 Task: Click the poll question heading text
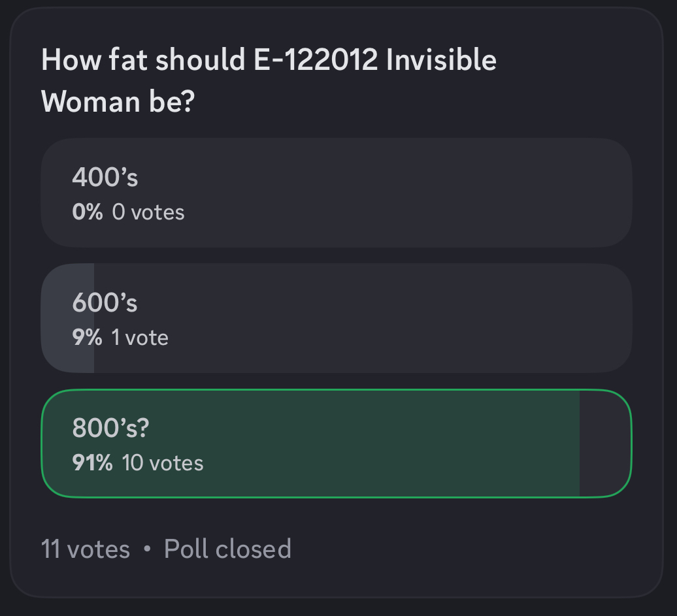coord(269,61)
